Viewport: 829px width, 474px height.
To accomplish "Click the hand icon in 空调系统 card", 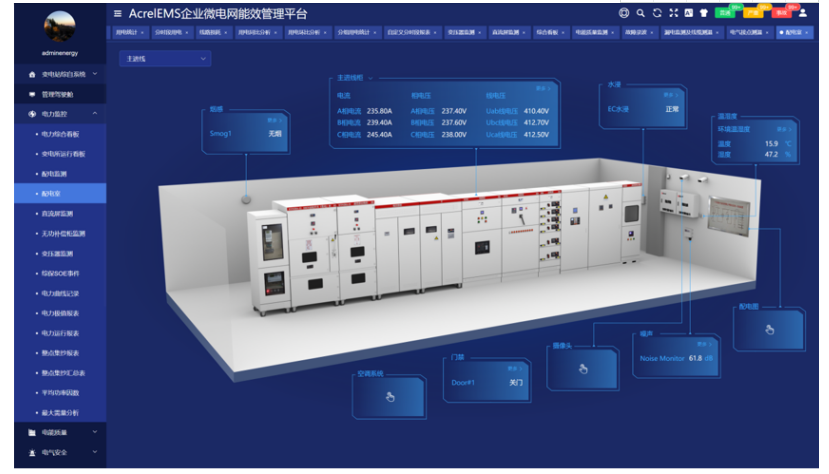I will [x=390, y=397].
